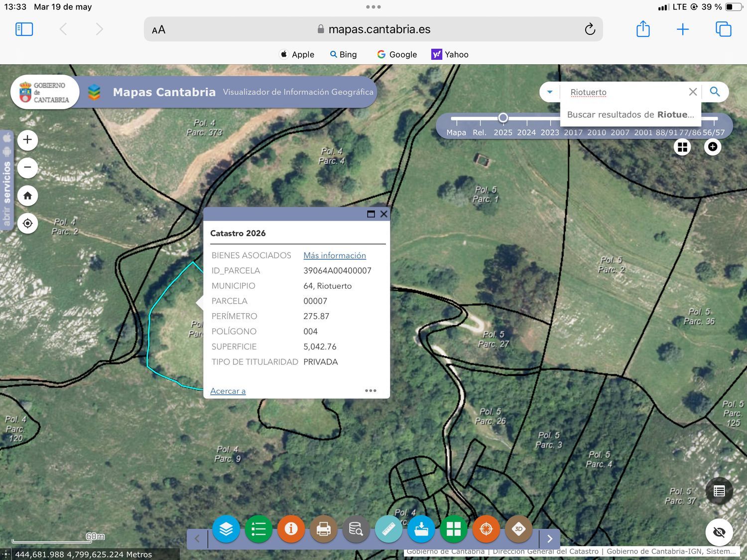The width and height of the screenshot is (747, 560).
Task: Select the ruler measurement tool
Action: click(389, 529)
